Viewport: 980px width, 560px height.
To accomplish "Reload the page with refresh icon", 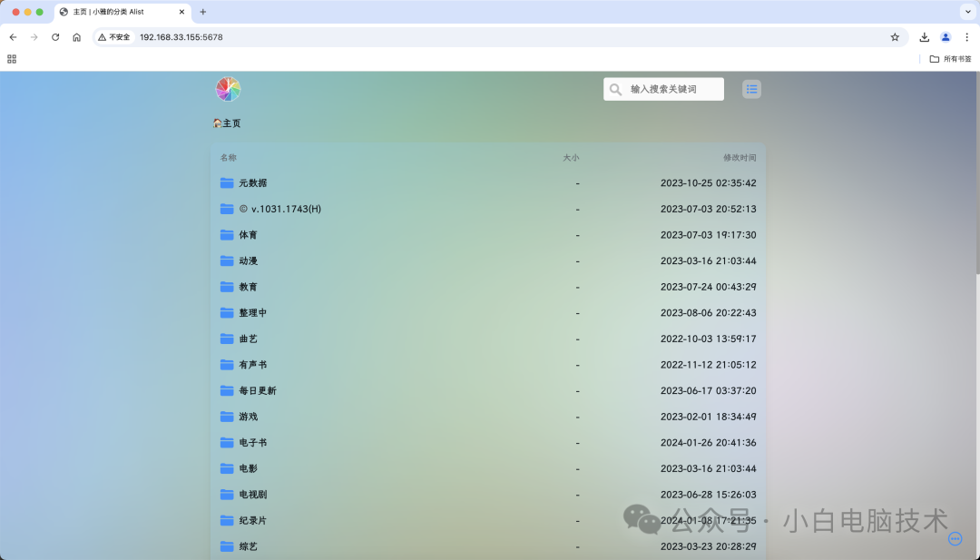I will [x=55, y=37].
